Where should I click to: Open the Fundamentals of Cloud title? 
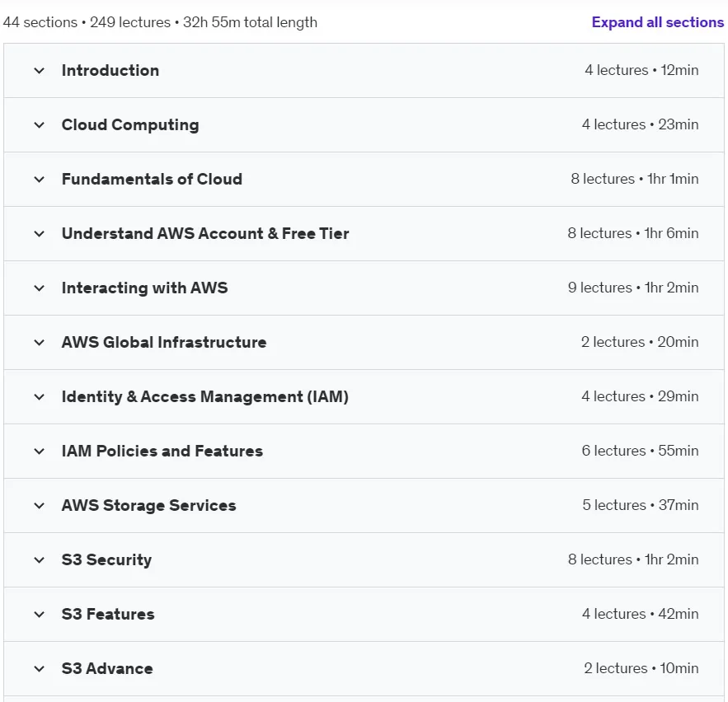point(152,179)
